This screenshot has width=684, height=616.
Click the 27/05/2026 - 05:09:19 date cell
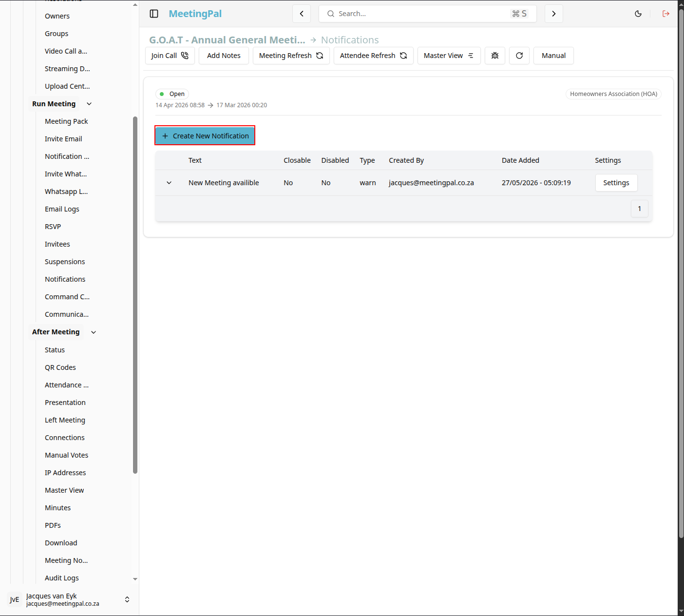(x=536, y=183)
